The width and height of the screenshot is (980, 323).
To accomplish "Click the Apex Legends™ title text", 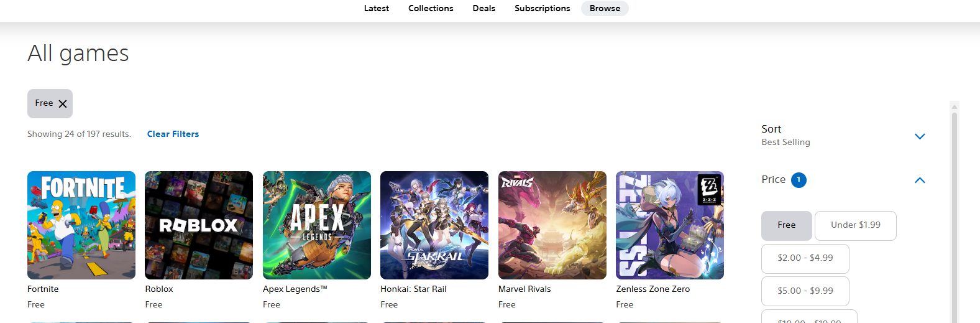I will coord(295,289).
